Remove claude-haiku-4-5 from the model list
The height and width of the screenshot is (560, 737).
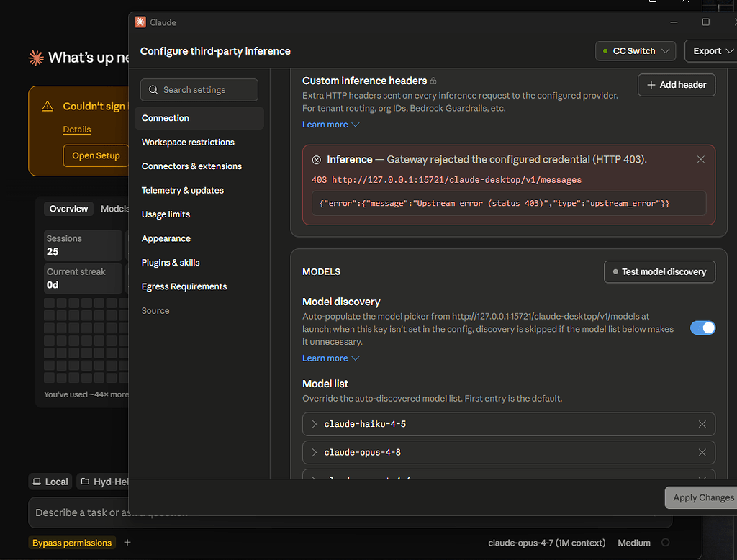point(702,424)
